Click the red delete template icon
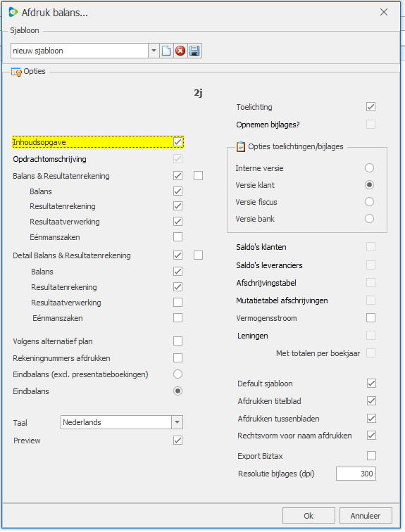 (180, 51)
